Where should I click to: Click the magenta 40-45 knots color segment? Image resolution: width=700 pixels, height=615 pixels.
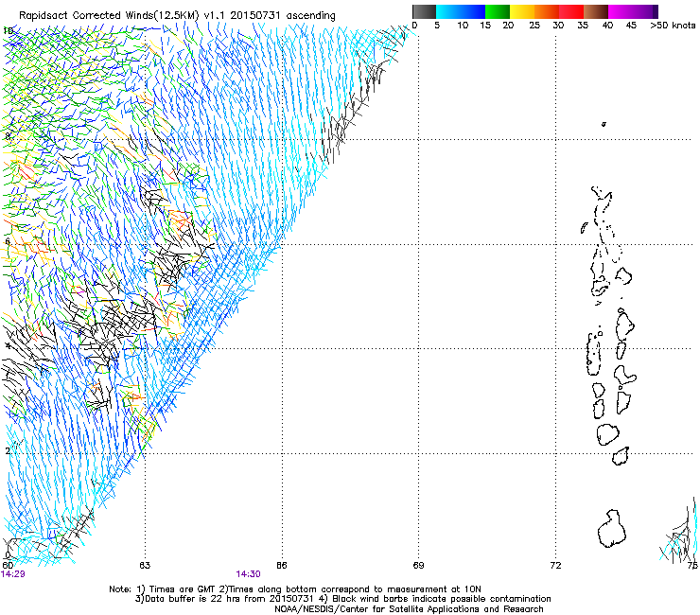tap(621, 11)
